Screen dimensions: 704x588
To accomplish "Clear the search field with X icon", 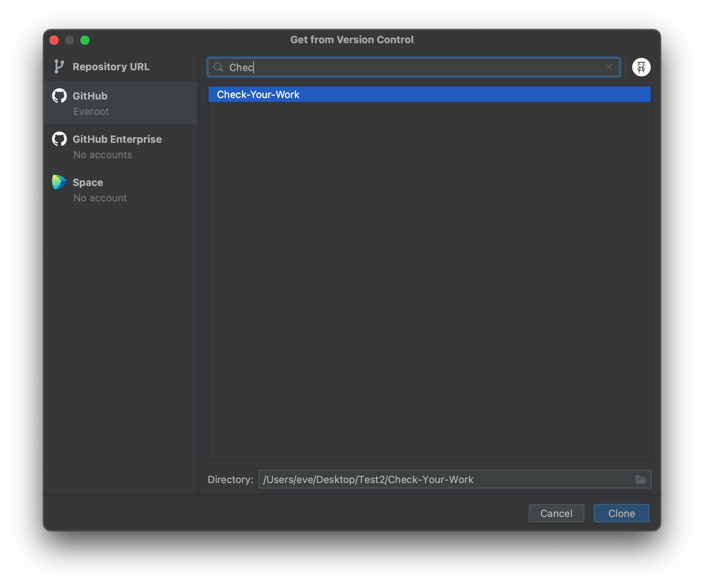I will pyautogui.click(x=609, y=67).
